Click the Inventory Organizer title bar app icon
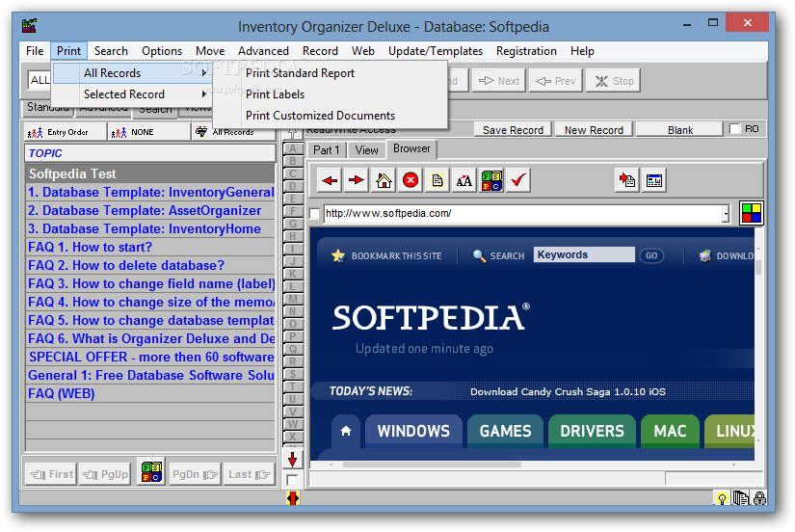Screen dimensions: 795x532 tap(30, 25)
